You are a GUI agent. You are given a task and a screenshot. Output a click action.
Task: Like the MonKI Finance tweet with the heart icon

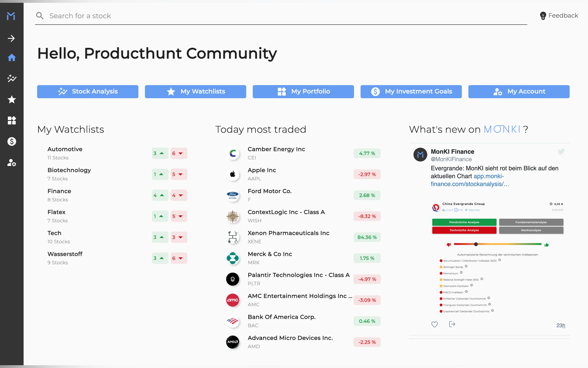pyautogui.click(x=434, y=324)
